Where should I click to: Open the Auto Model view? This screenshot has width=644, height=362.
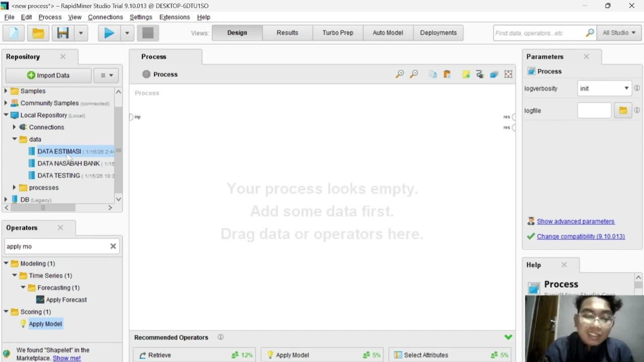point(388,33)
